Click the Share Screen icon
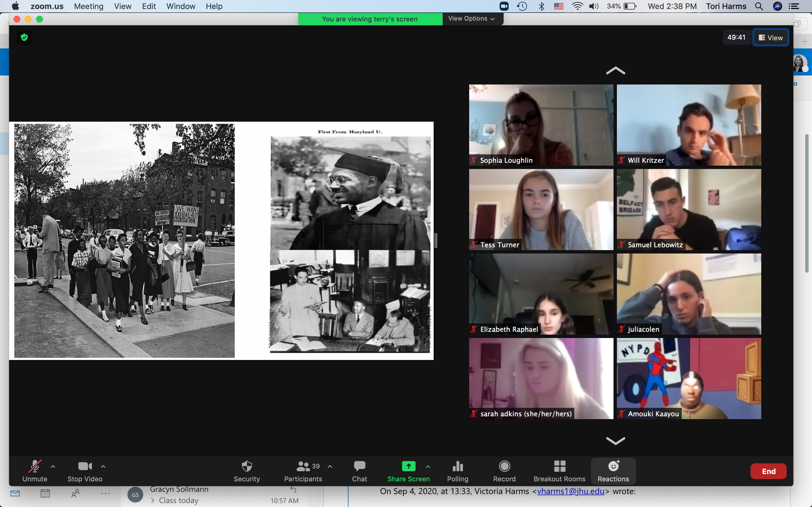Screen dimensions: 812x507 coord(408,466)
